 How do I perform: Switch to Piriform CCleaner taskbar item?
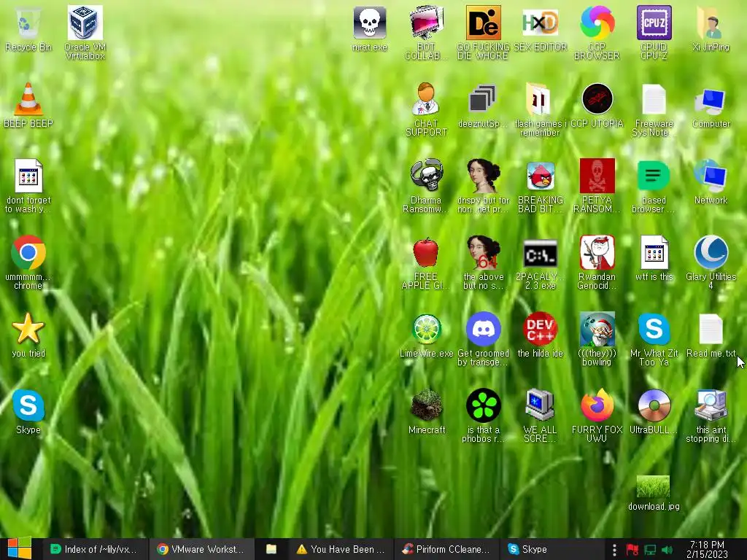click(446, 549)
